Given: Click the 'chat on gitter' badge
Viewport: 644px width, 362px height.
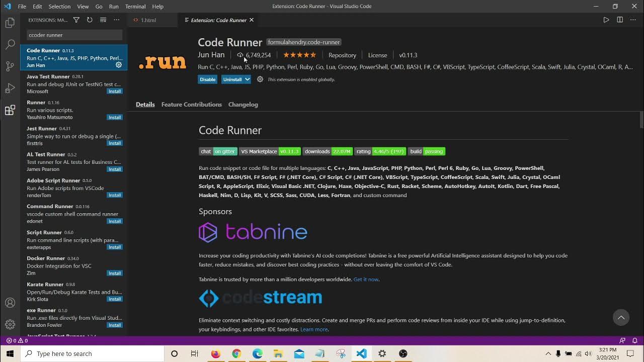Looking at the screenshot, I should (x=218, y=151).
